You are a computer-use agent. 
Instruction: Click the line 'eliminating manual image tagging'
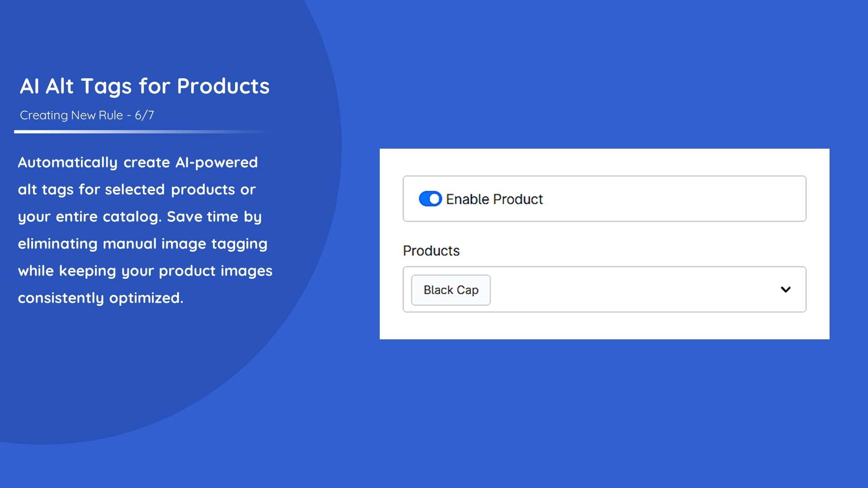point(143,244)
